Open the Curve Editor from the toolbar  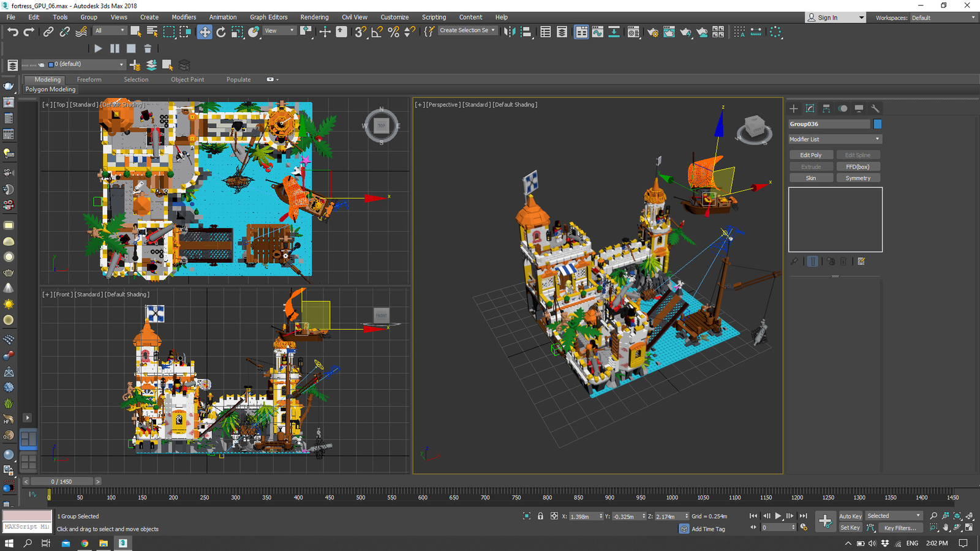[x=598, y=32]
